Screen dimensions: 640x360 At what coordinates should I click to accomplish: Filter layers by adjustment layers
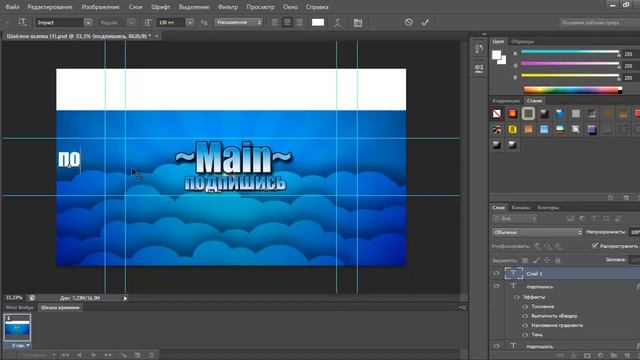point(582,219)
